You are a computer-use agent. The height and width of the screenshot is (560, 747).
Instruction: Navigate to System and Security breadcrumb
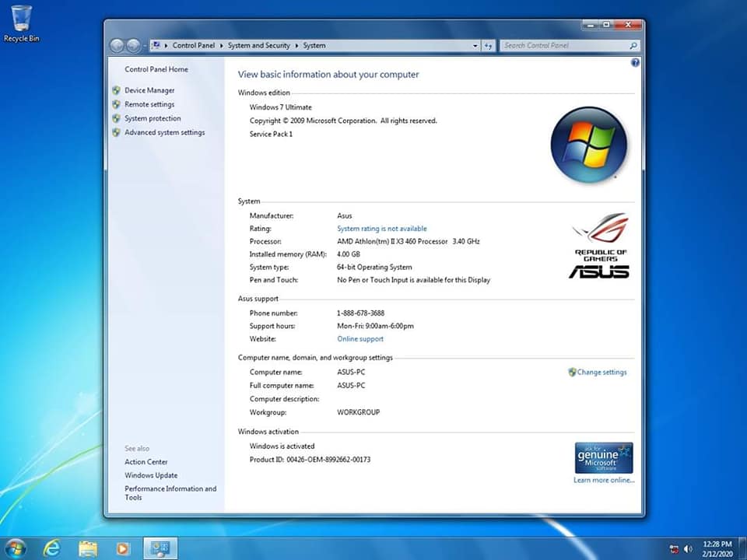click(258, 45)
